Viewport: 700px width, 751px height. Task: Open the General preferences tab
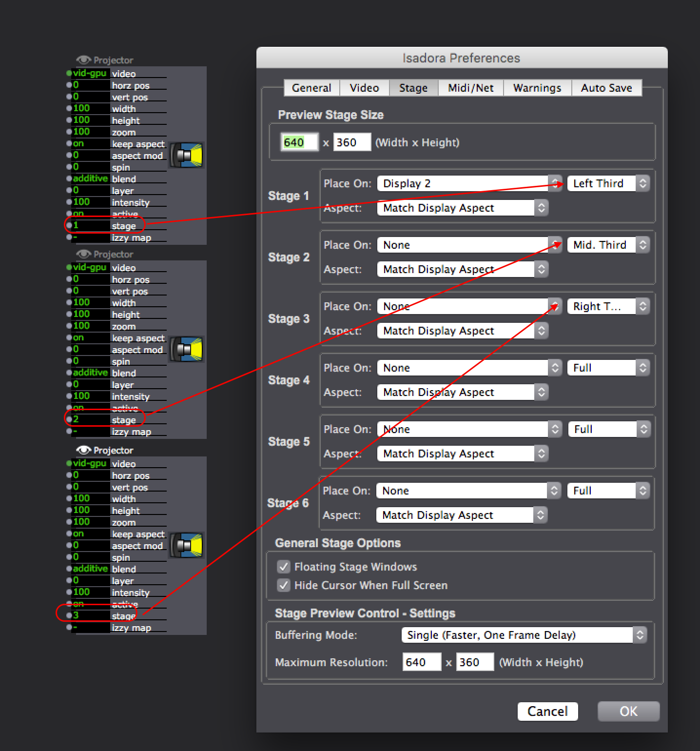pyautogui.click(x=311, y=88)
